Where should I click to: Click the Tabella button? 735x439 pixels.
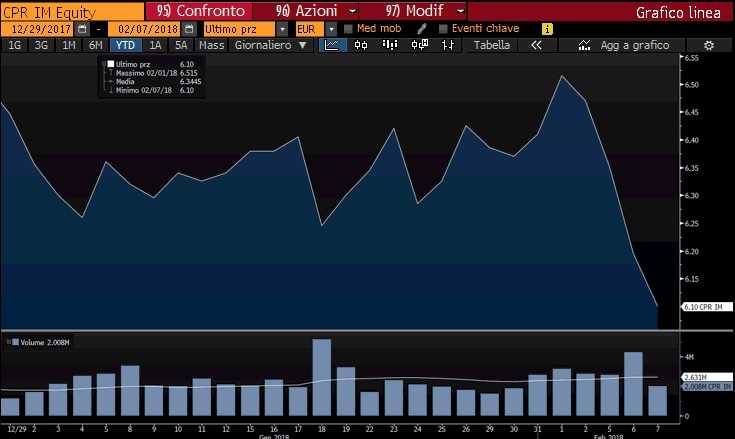pos(491,45)
